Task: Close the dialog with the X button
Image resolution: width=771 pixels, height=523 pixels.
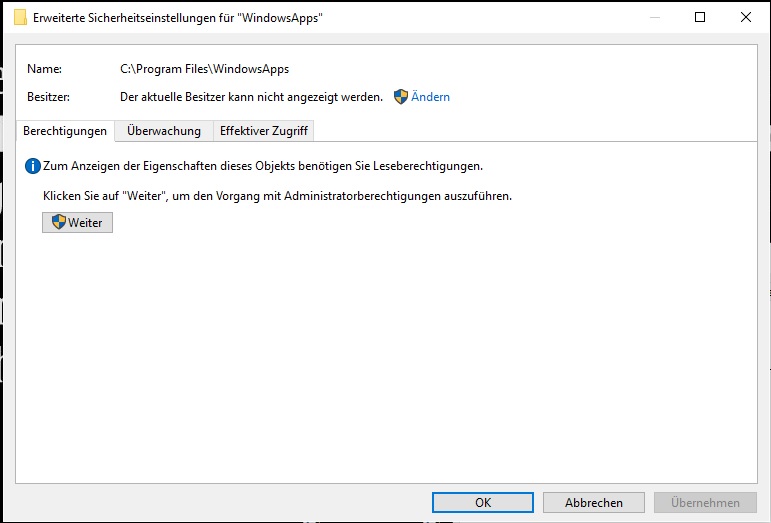Action: [x=745, y=17]
